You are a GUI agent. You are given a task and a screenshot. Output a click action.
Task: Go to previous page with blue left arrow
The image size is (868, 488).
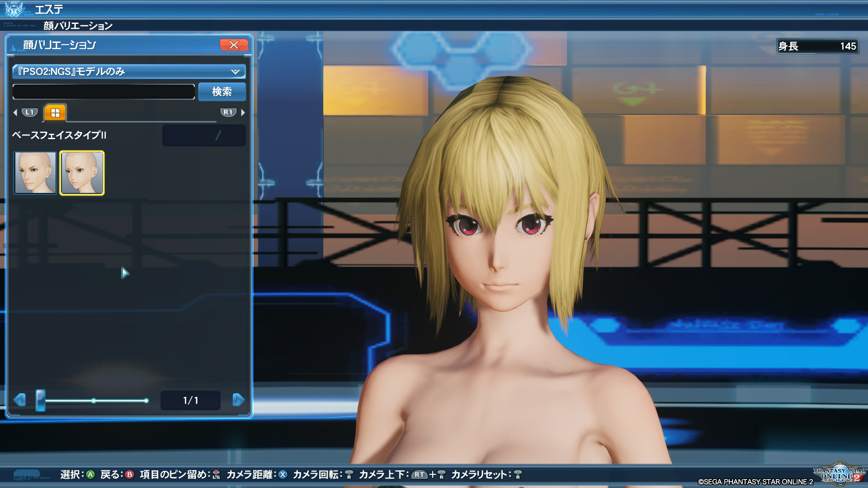19,400
